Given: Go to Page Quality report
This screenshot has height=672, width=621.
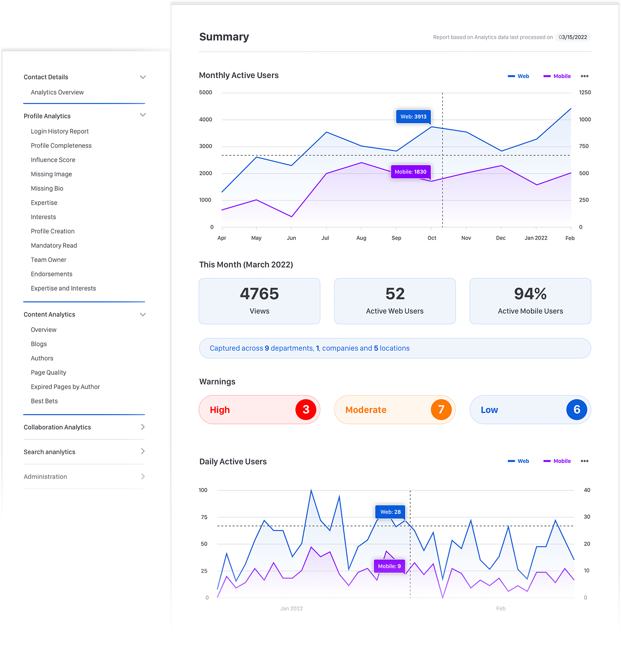Looking at the screenshot, I should click(x=49, y=372).
